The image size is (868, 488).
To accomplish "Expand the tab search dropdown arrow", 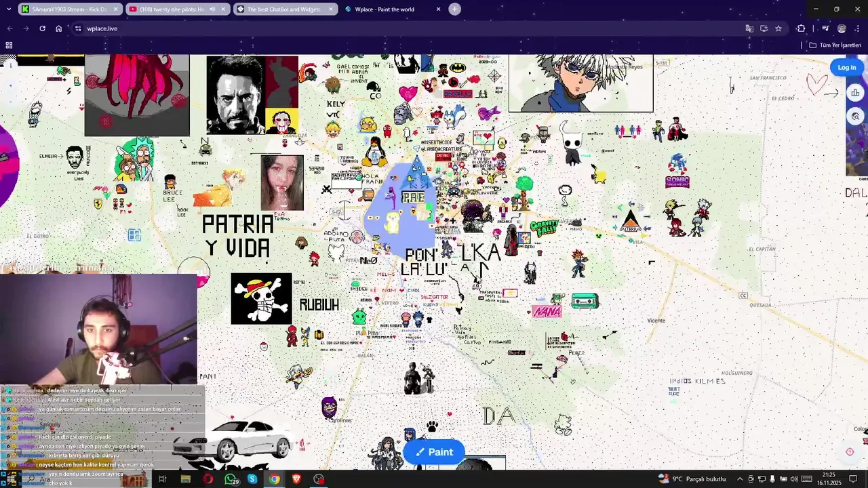I will point(8,9).
